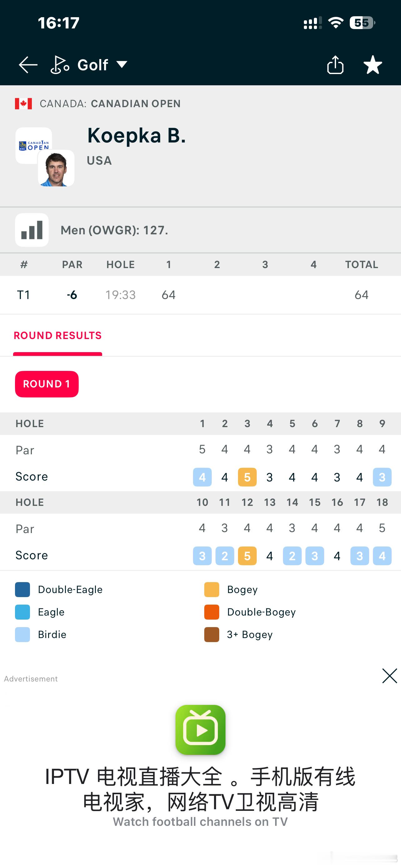Screen dimensions: 401x868
Task: Close the advertisement with the X
Action: pos(389,676)
